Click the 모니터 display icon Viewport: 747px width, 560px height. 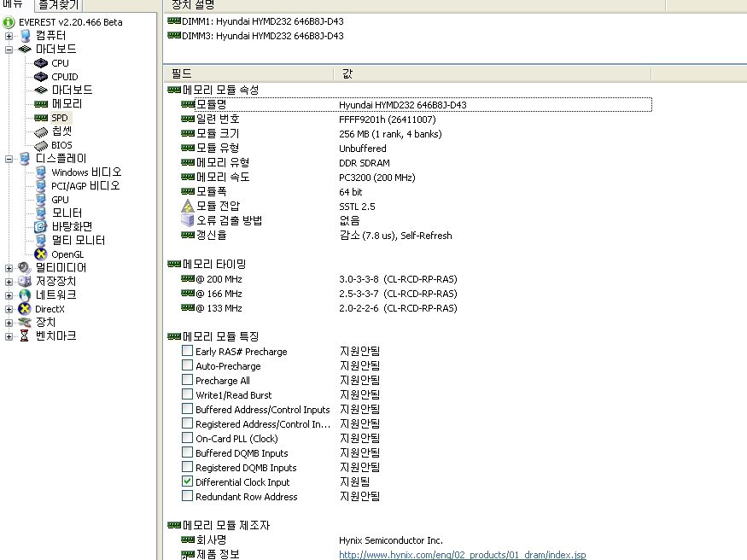click(x=41, y=213)
